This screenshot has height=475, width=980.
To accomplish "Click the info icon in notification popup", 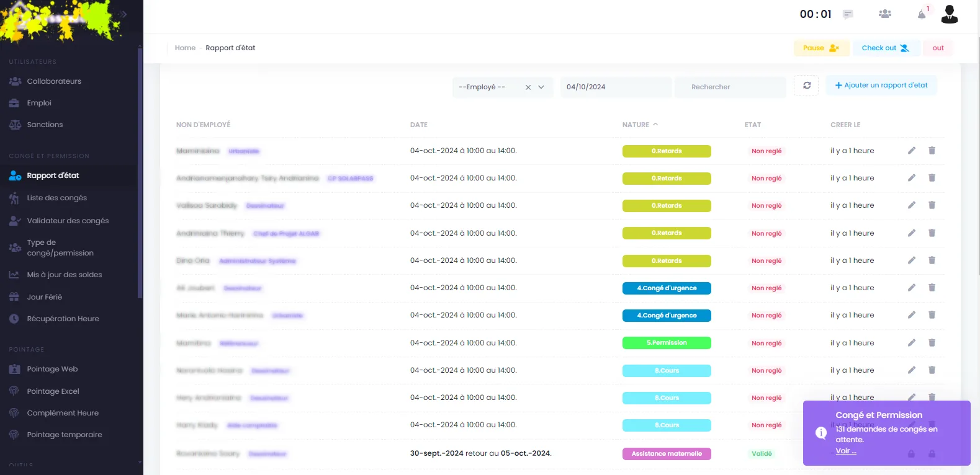I will point(820,433).
